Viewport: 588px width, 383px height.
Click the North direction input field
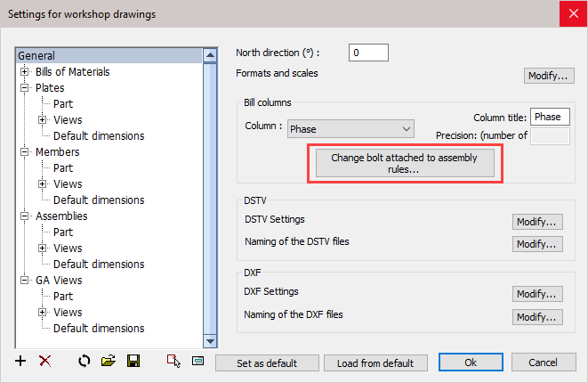pos(368,53)
